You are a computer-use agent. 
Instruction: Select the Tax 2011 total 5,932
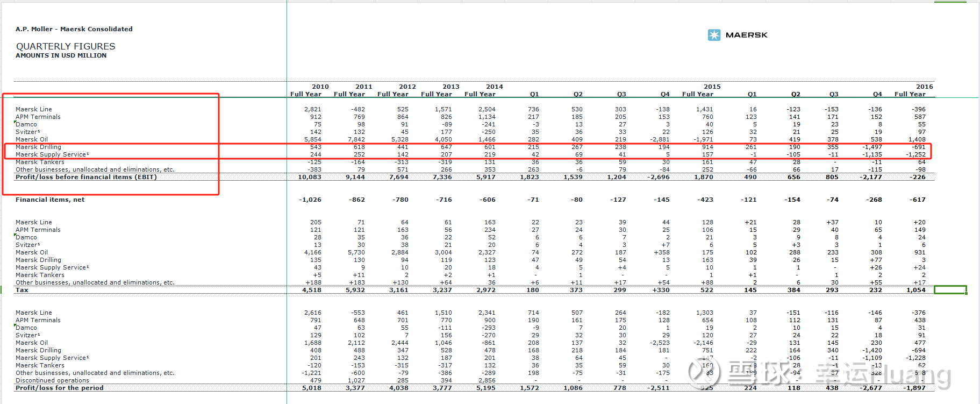[355, 290]
